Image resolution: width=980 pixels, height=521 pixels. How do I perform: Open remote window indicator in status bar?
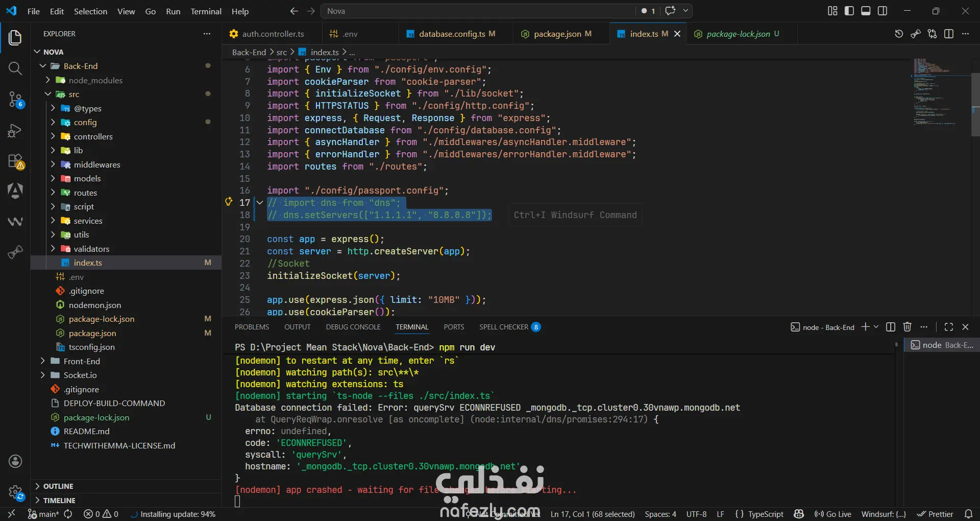tap(11, 514)
